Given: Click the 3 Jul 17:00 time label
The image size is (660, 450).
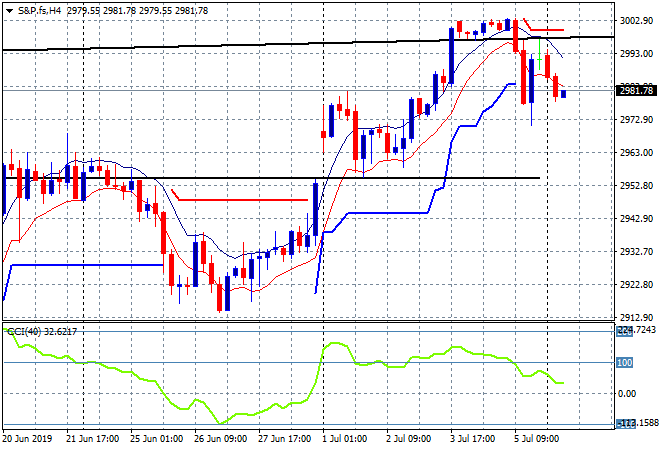Looking at the screenshot, I should pyautogui.click(x=473, y=439).
